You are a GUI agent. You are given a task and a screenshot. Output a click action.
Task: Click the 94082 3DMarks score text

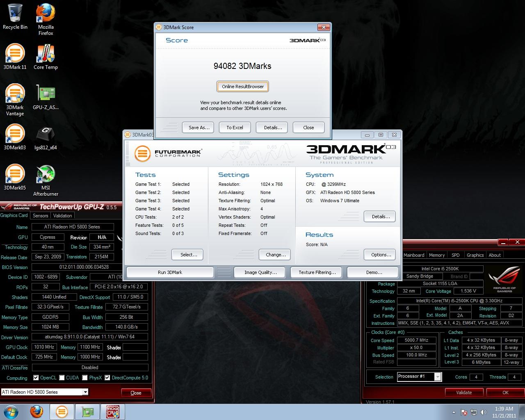pyautogui.click(x=242, y=66)
